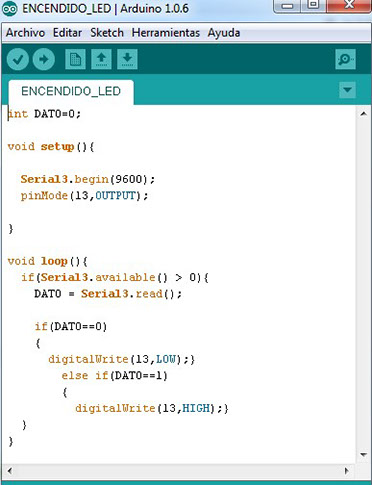Click the Verify checkmark button
This screenshot has height=485, width=372.
click(18, 59)
